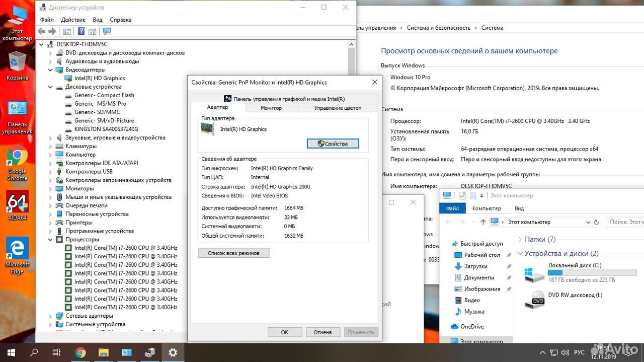Switch to the Монитор tab
Viewport: 644px width, 362px height.
click(271, 108)
